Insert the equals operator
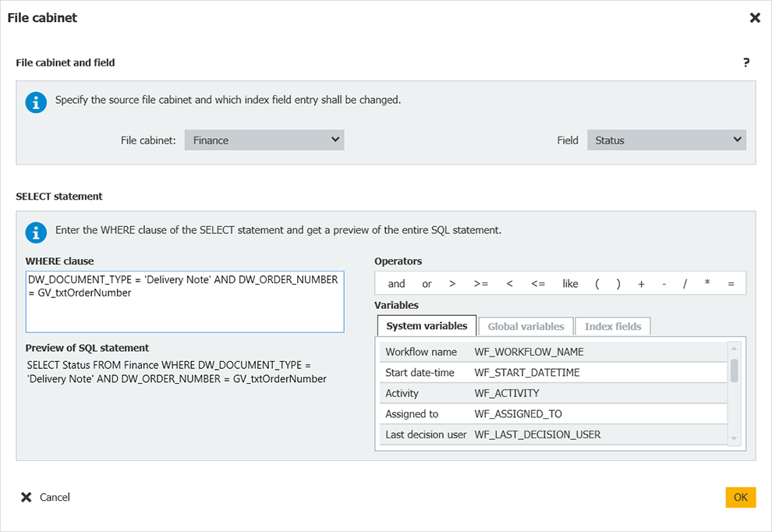 point(730,283)
